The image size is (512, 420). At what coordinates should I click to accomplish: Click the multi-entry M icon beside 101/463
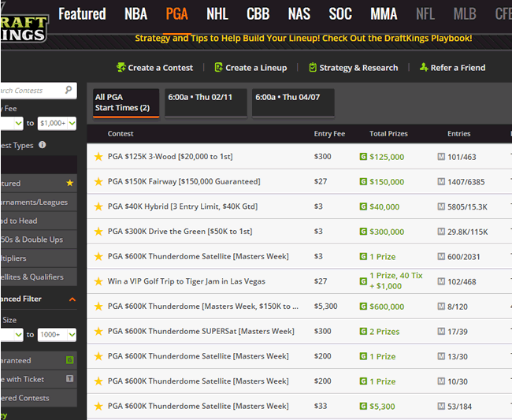[441, 157]
